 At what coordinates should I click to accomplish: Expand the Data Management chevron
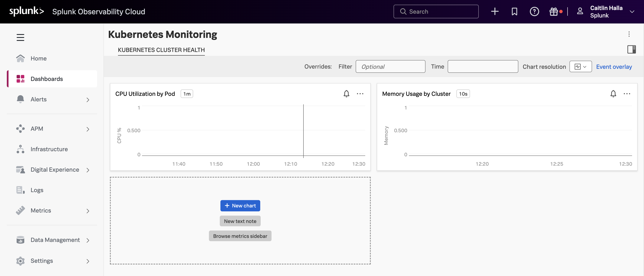tap(88, 240)
